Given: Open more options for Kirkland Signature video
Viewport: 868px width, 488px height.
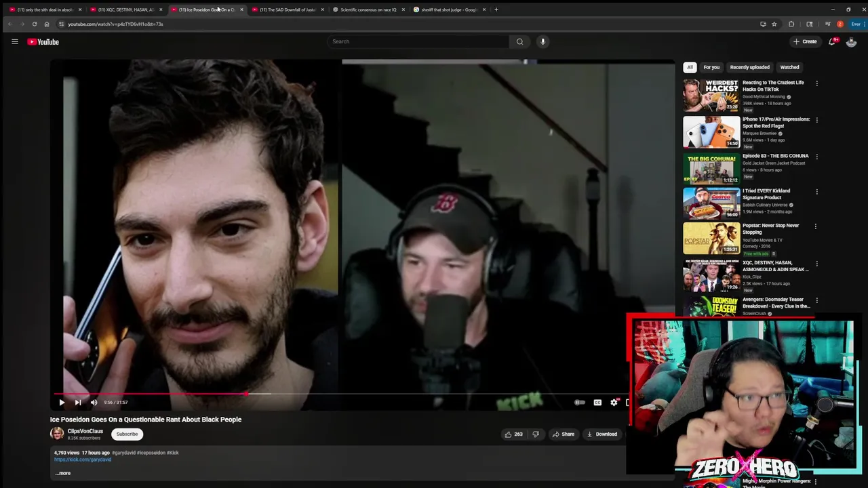Looking at the screenshot, I should click(816, 192).
